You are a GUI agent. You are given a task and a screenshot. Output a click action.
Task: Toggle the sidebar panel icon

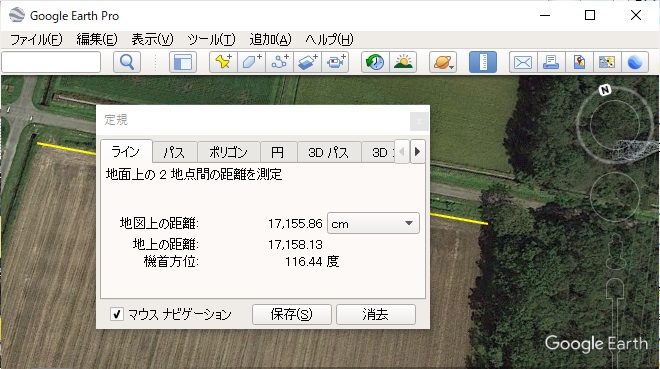[x=183, y=62]
